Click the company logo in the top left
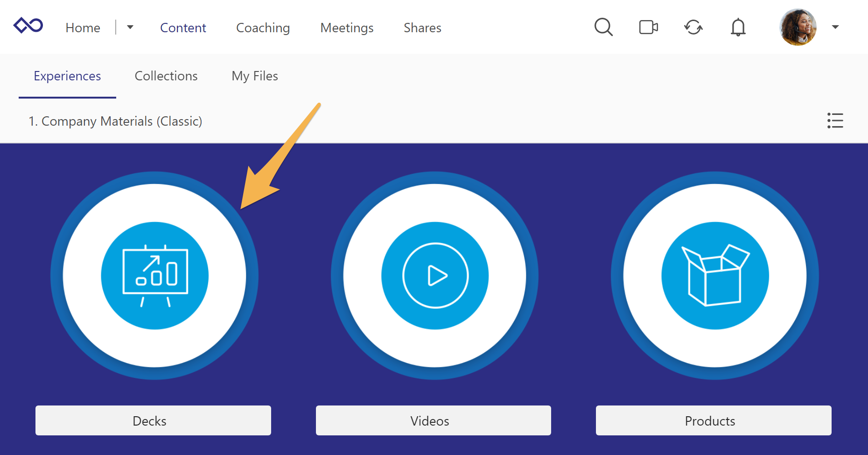The width and height of the screenshot is (868, 455). (28, 26)
